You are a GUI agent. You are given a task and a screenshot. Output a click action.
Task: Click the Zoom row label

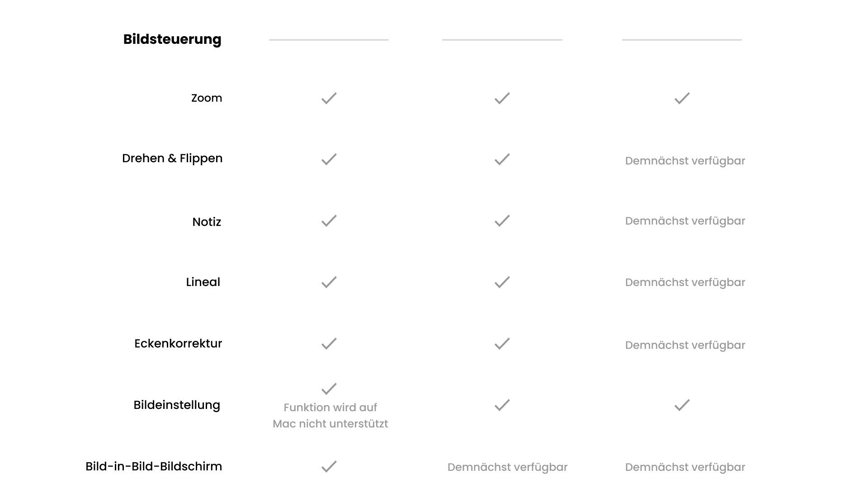pyautogui.click(x=207, y=98)
